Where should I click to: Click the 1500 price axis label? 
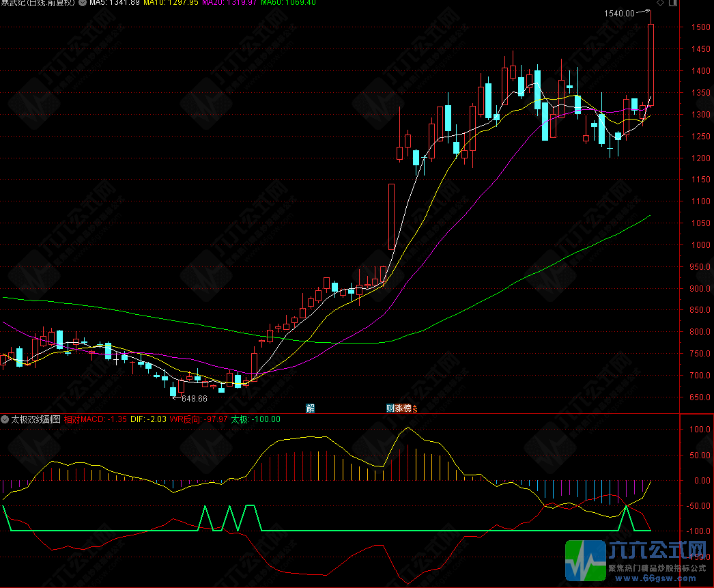pos(701,27)
